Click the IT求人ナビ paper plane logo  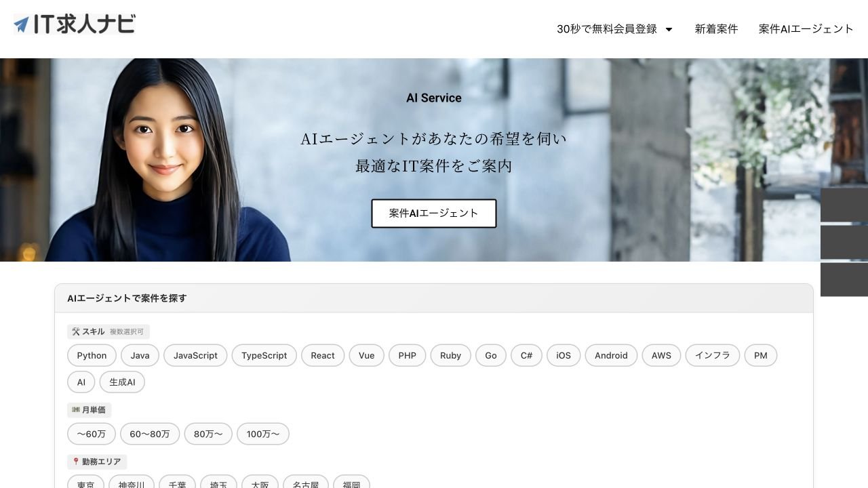coord(75,24)
